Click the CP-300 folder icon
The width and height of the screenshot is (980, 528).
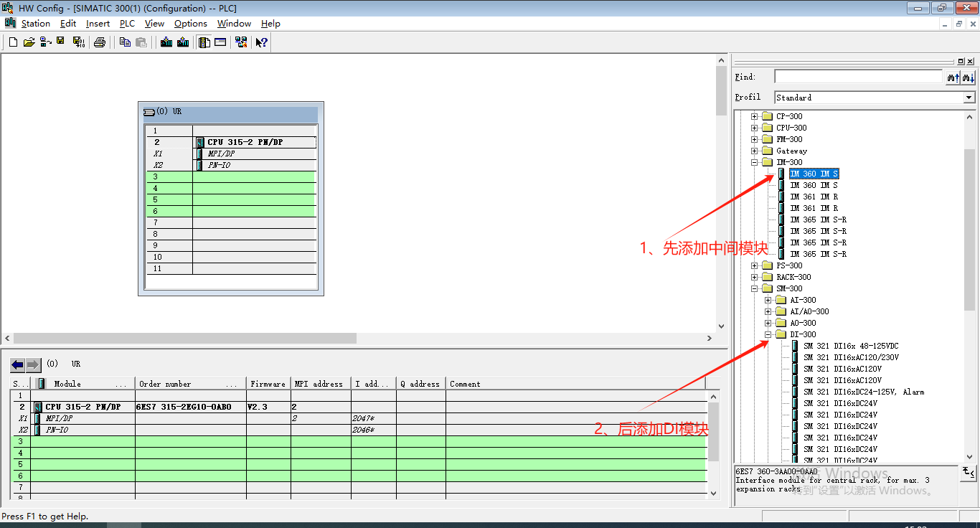[x=768, y=116]
